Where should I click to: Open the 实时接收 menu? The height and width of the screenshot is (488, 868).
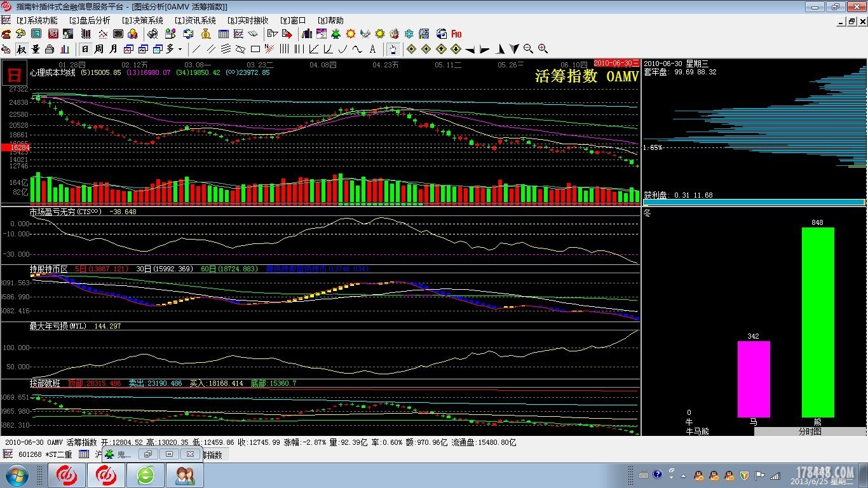coord(248,20)
